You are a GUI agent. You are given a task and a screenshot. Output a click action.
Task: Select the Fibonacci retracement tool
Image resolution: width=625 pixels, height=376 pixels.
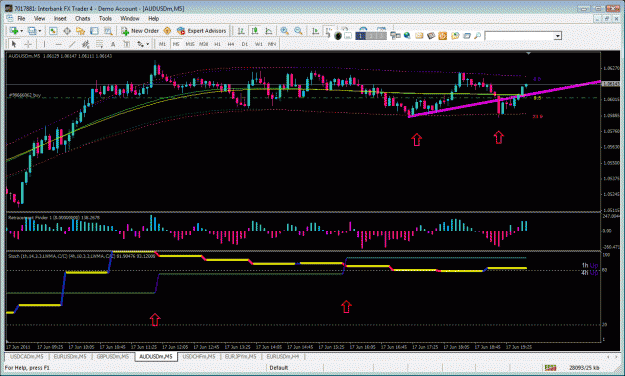click(x=99, y=44)
